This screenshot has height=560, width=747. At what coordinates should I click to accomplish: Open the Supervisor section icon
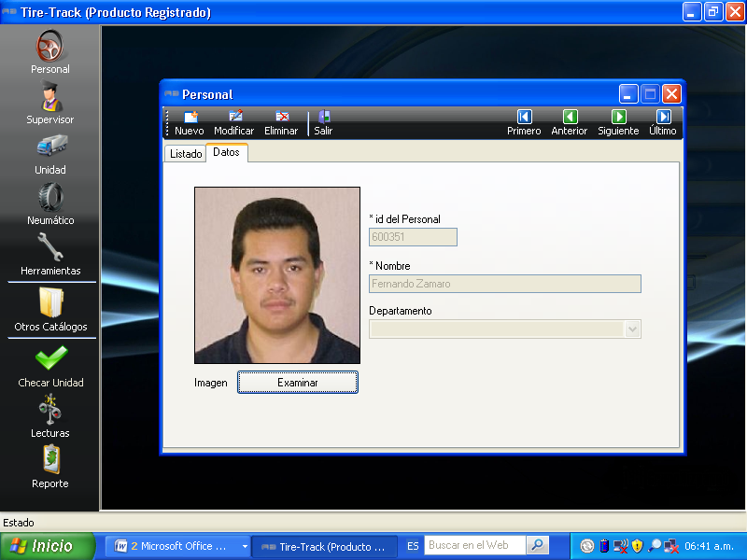click(49, 97)
